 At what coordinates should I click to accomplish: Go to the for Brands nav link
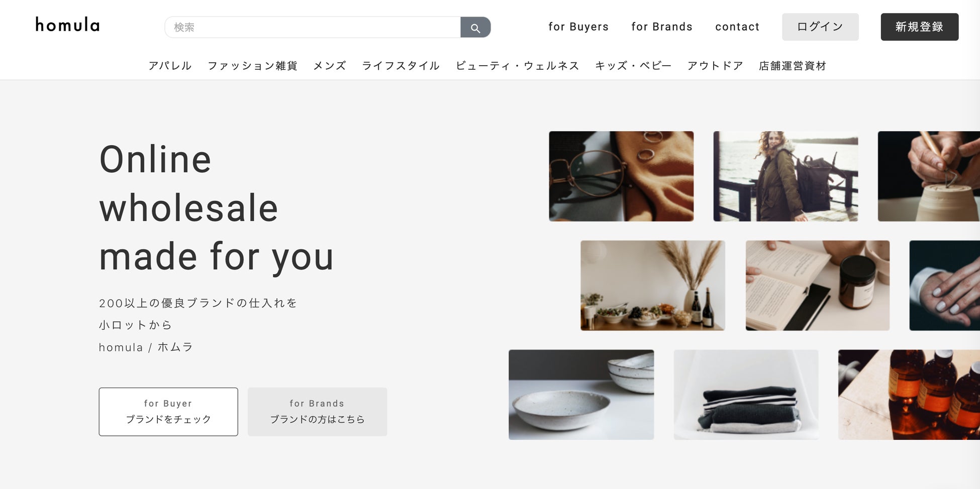[662, 27]
